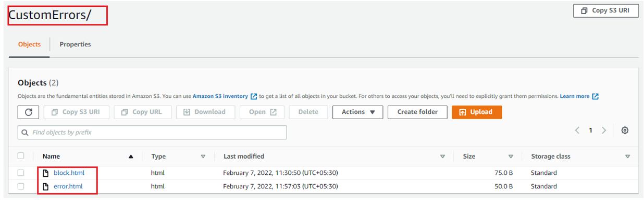Open table preferences gear icon

click(x=625, y=131)
